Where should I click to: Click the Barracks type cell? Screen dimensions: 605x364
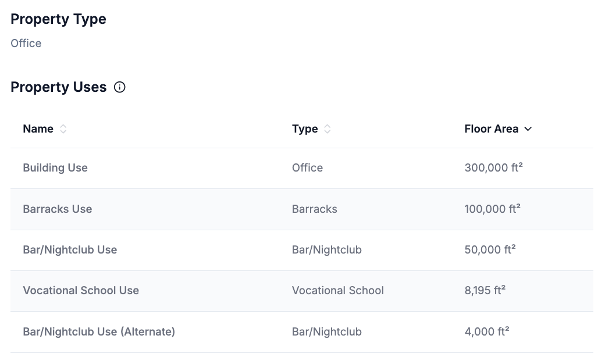315,209
